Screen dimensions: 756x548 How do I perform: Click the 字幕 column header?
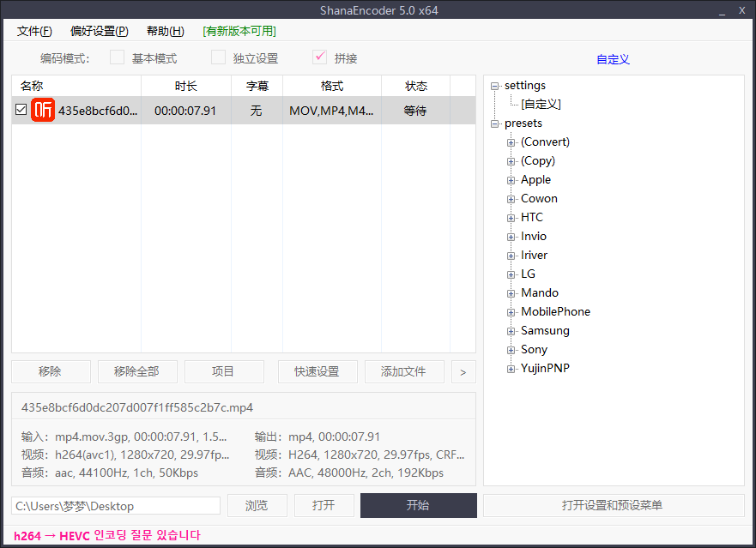(x=257, y=86)
